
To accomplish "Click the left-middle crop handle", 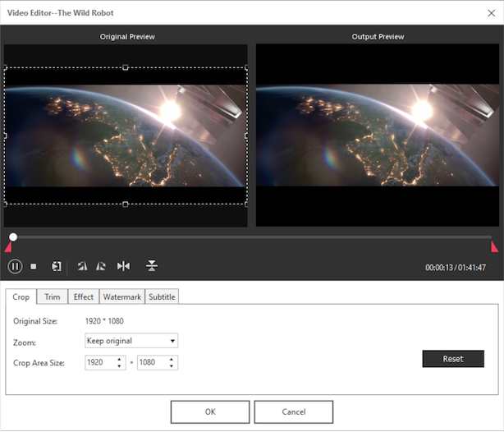I will click(x=6, y=136).
